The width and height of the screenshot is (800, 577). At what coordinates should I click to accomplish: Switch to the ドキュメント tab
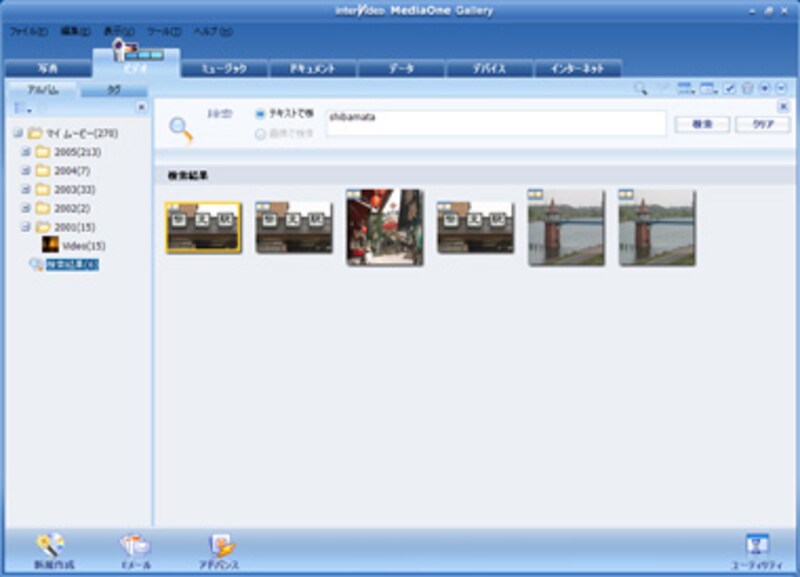[x=313, y=68]
